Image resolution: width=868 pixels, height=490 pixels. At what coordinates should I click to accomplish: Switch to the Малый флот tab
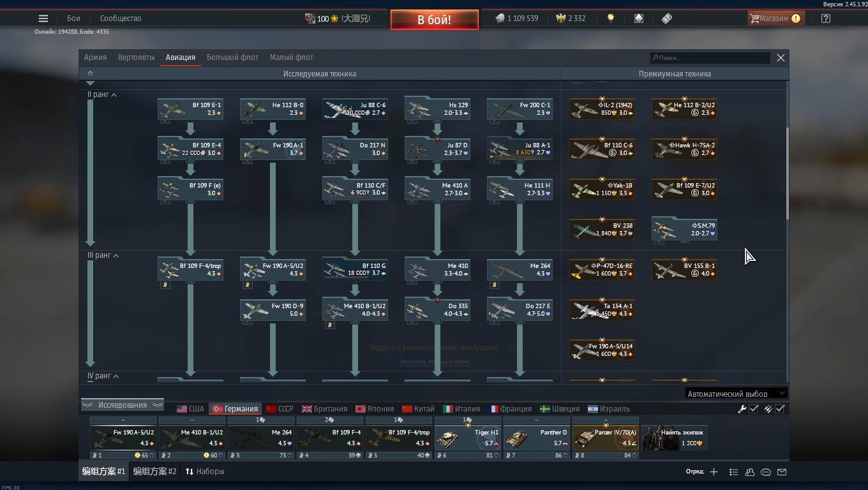(292, 57)
